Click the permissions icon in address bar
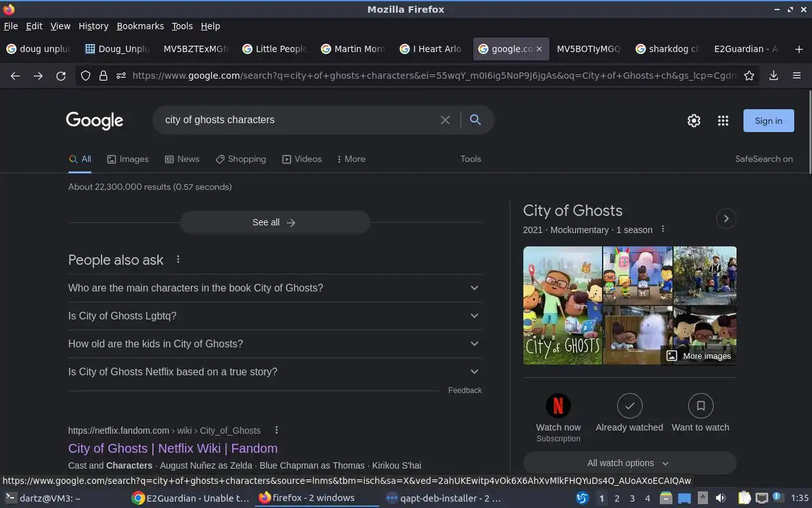This screenshot has width=812, height=508. [121, 76]
